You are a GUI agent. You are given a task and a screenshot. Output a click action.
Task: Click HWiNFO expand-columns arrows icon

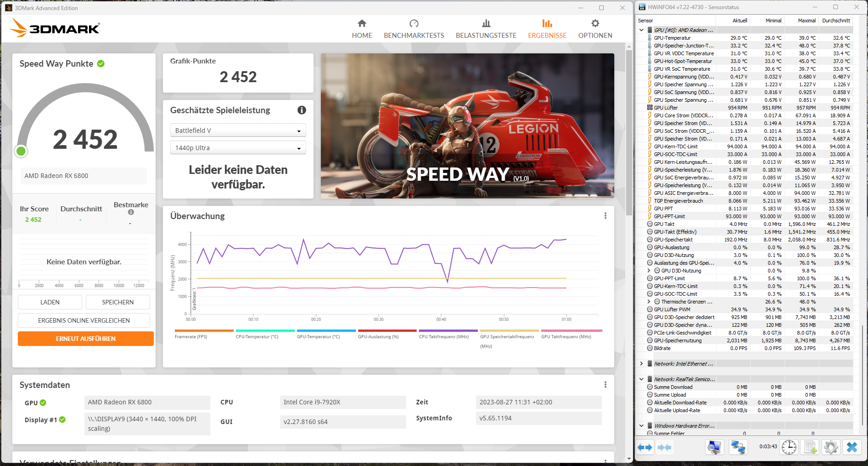(x=645, y=447)
